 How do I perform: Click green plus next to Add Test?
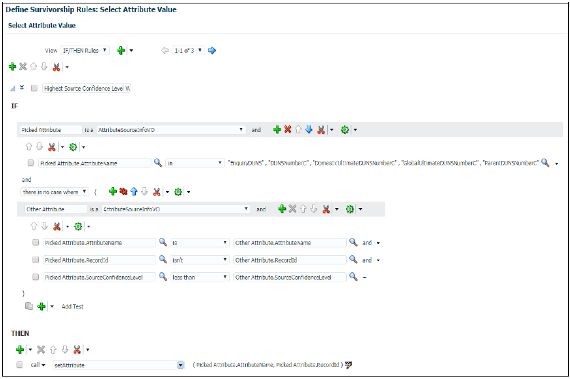click(x=41, y=306)
